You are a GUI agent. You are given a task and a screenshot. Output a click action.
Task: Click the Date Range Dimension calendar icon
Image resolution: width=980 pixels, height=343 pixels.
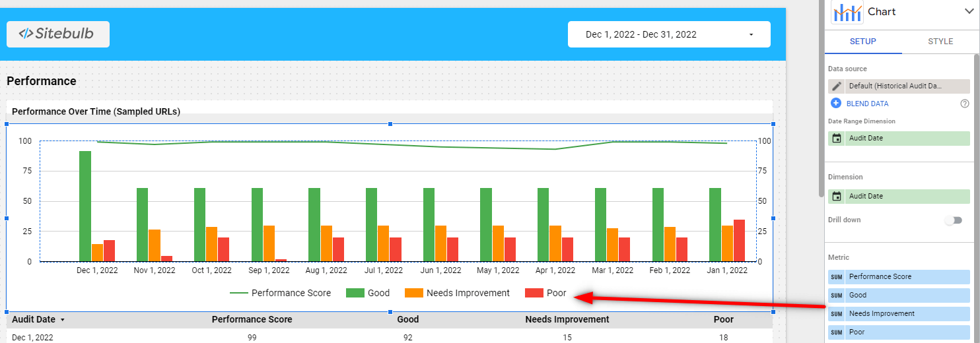point(837,139)
